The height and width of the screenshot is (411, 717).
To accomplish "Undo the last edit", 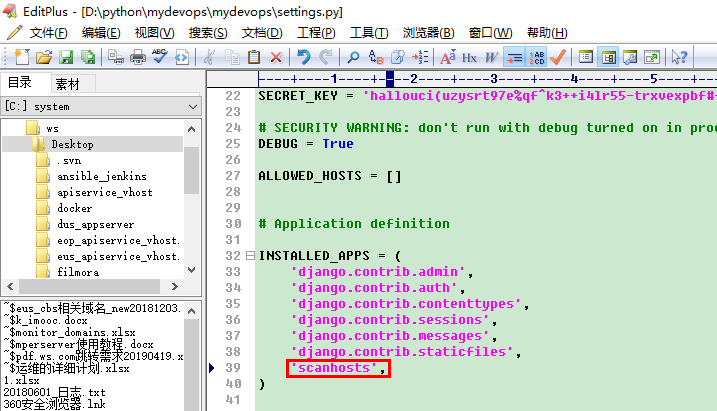I will [304, 57].
